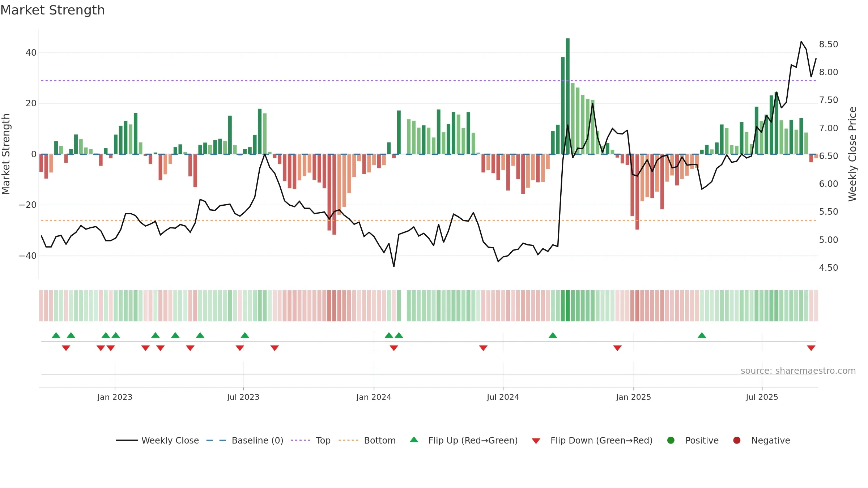
Task: Click the 'Jan 2024' x-axis label
Action: 374,397
